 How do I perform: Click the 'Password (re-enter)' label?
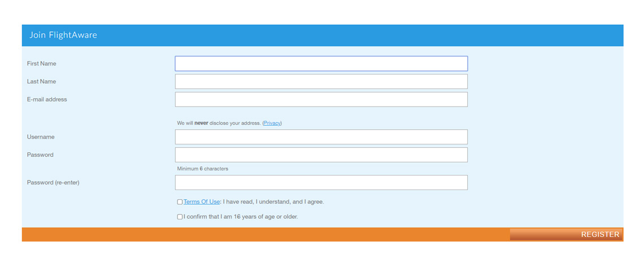tap(53, 183)
